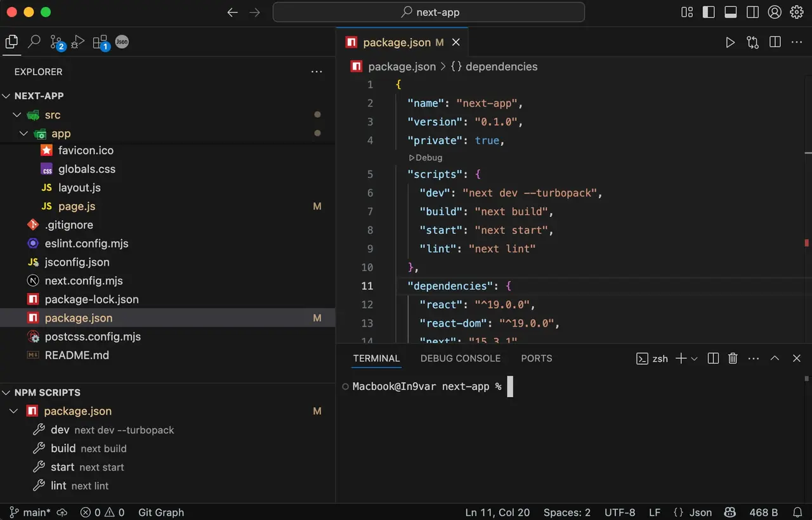Toggle the secondary side bar
This screenshot has width=812, height=520.
click(752, 12)
